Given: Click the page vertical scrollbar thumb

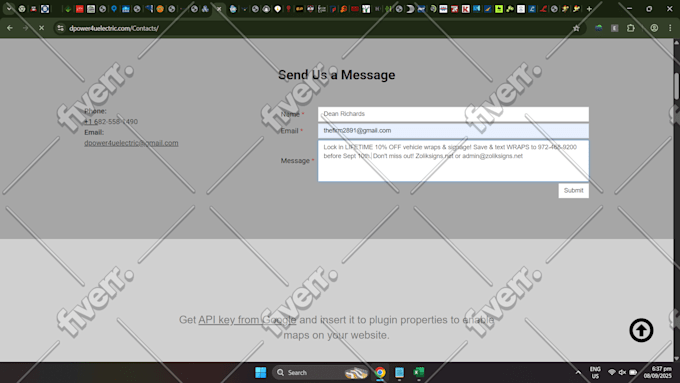Looking at the screenshot, I should 677,86.
